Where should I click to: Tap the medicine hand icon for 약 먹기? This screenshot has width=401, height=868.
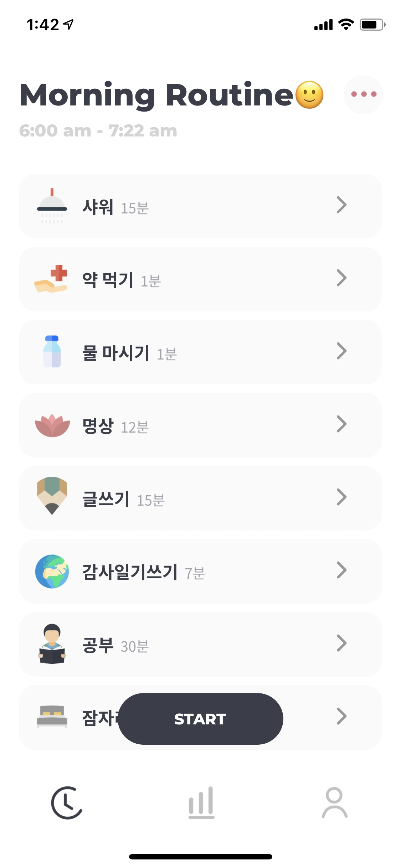[51, 279]
